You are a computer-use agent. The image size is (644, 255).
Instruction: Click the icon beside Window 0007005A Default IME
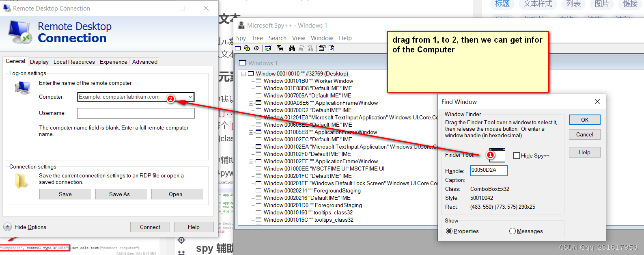(258, 95)
